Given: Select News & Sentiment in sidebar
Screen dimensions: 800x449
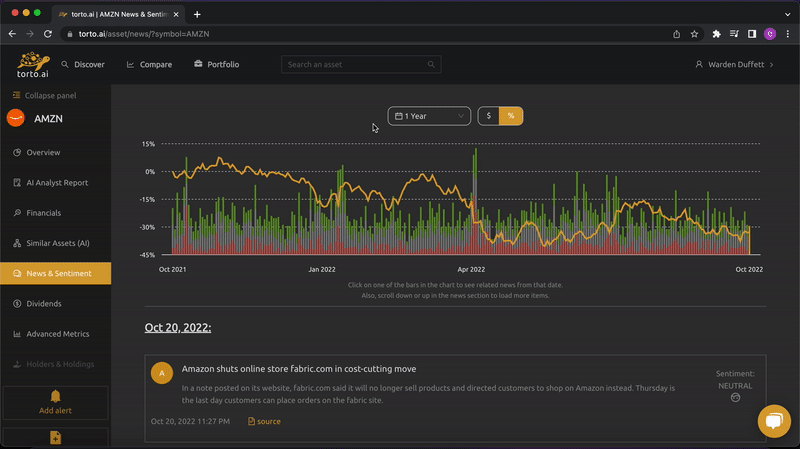Looking at the screenshot, I should pyautogui.click(x=56, y=273).
